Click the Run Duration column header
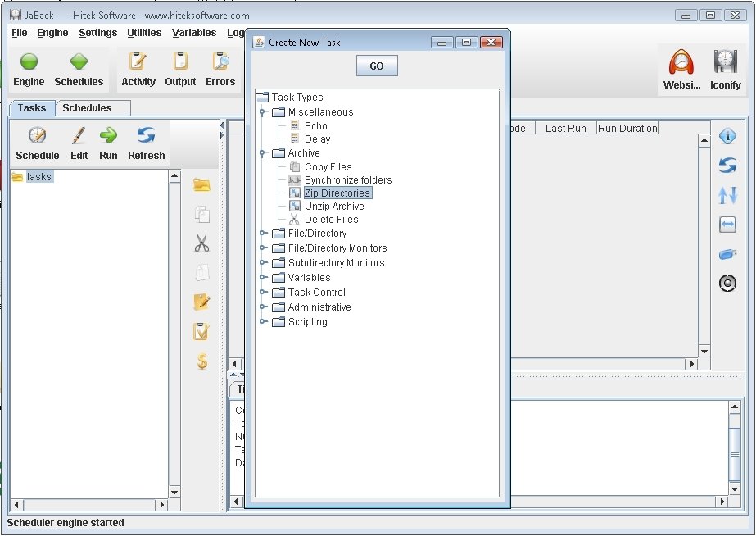The image size is (756, 536). 627,129
